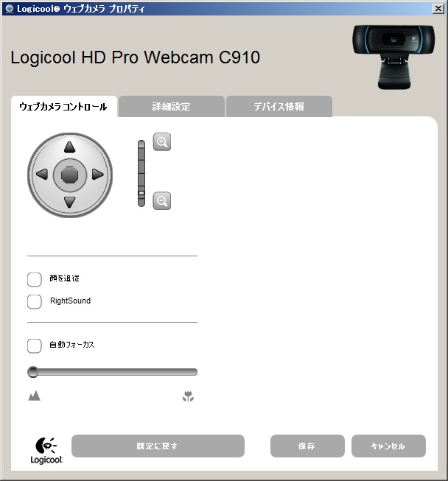Click the vertical zoom slider handle
This screenshot has height=481, width=448.
click(141, 193)
